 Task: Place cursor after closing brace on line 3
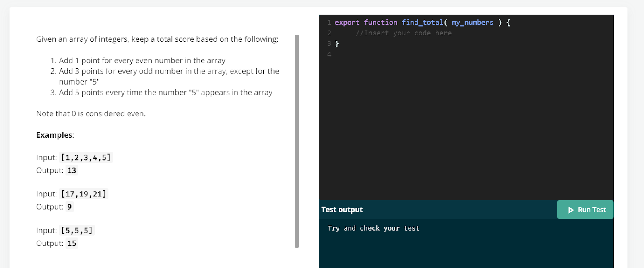pyautogui.click(x=339, y=43)
